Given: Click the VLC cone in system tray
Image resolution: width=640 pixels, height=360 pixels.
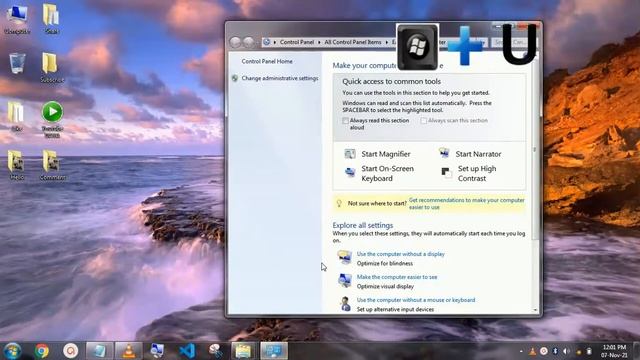Looking at the screenshot, I should [533, 351].
